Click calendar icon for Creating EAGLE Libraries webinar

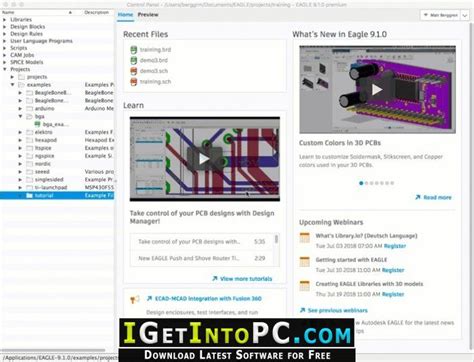305,286
